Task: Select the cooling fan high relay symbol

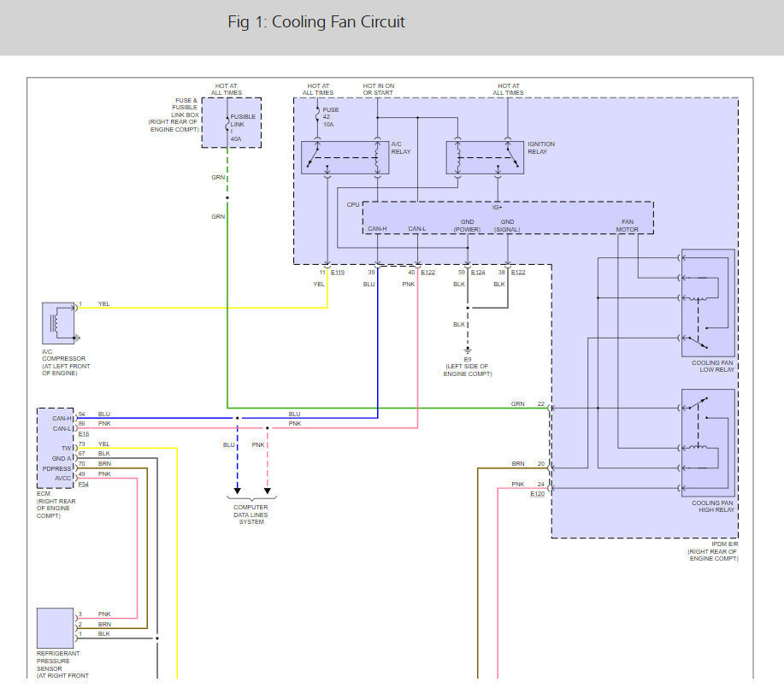Action: [708, 443]
